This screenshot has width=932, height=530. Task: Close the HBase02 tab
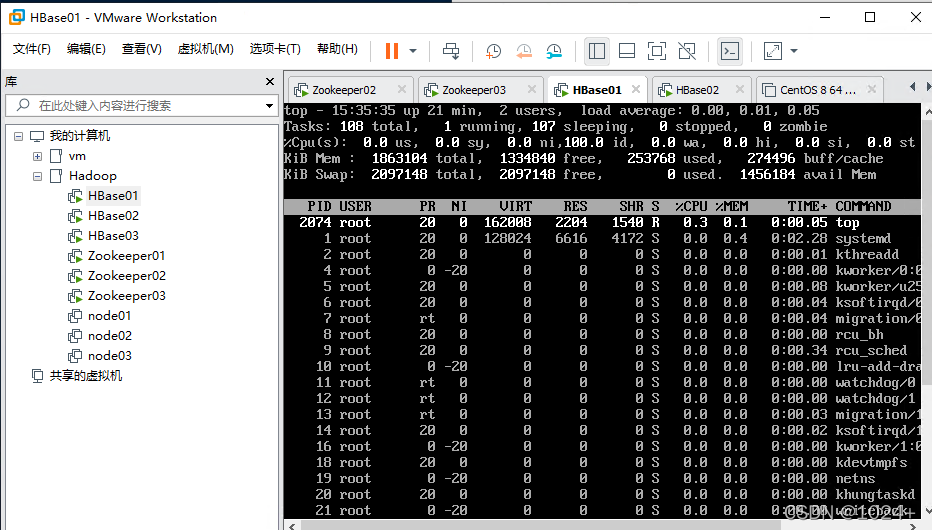coord(740,89)
